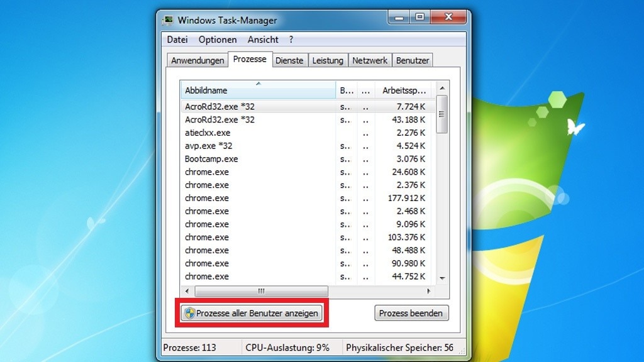Switch to the Anwendungen tab

pos(197,60)
